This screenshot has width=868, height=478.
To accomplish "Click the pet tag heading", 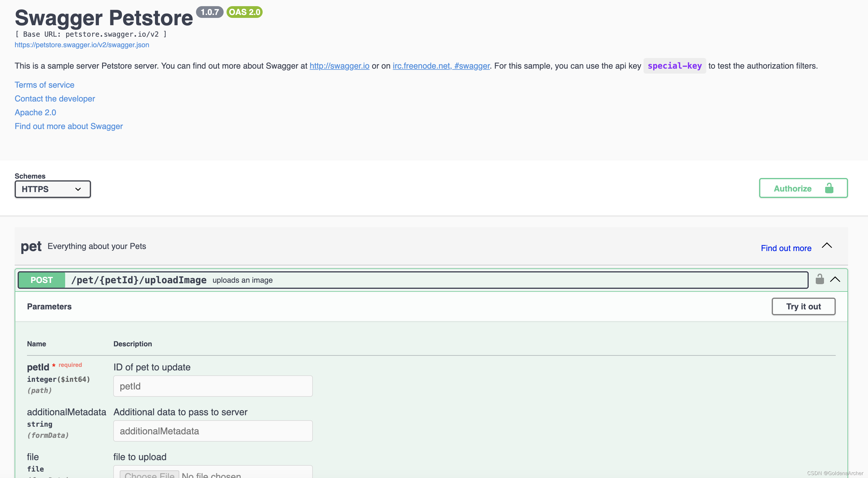I will click(x=31, y=247).
